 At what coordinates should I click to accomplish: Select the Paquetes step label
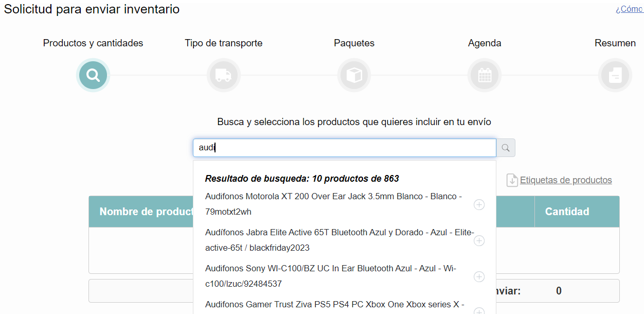click(x=354, y=43)
